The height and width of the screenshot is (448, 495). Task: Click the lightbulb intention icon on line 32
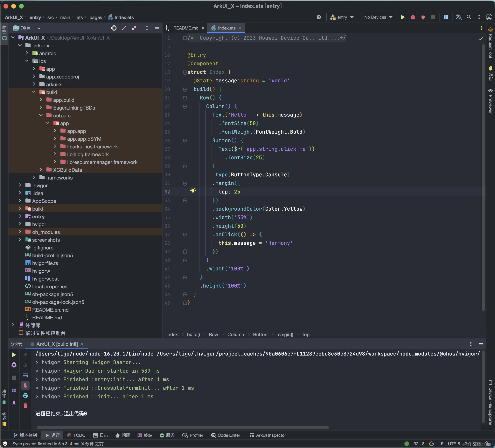[193, 191]
